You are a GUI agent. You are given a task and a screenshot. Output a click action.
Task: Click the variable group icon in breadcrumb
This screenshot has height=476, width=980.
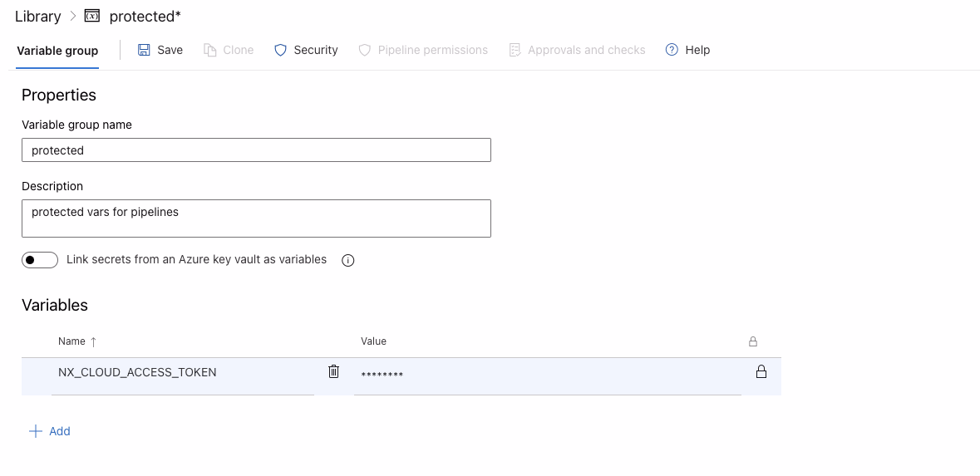click(92, 17)
